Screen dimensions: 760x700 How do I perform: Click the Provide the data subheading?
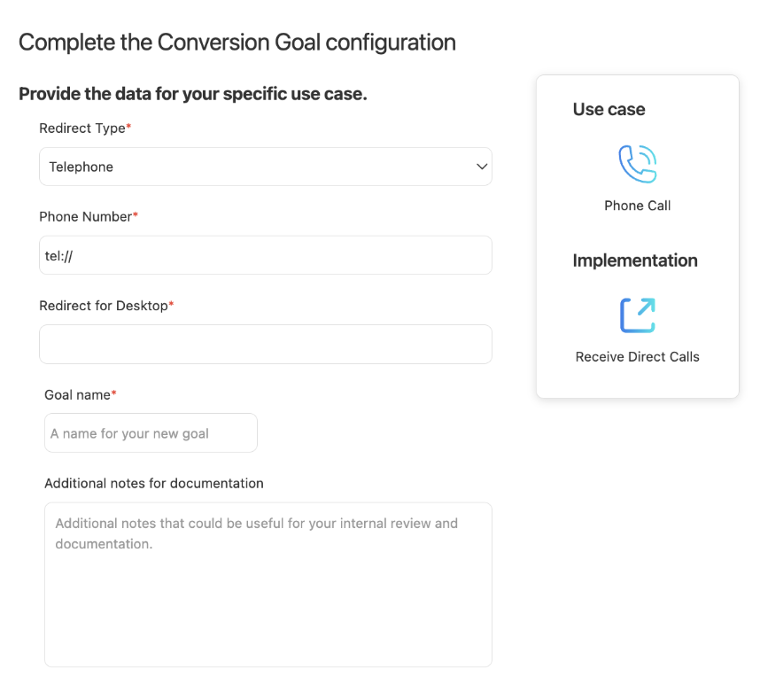click(x=193, y=94)
